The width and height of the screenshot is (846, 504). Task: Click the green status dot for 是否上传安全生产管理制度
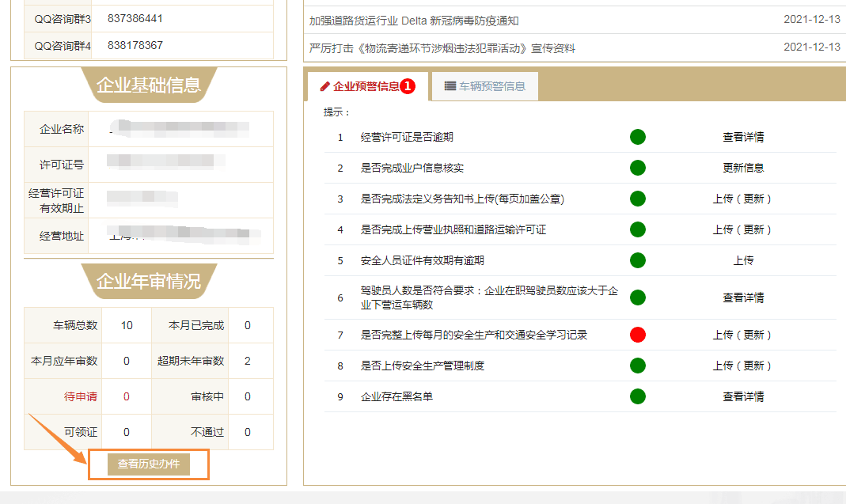(637, 366)
